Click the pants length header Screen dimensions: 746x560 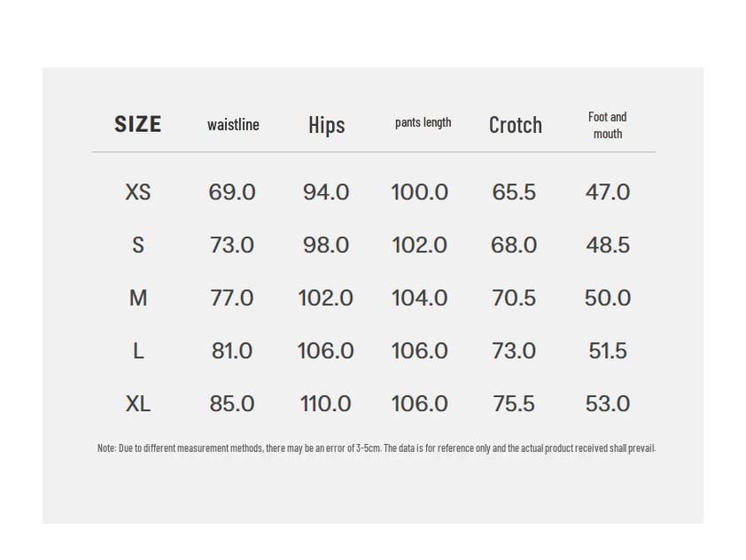coord(423,122)
